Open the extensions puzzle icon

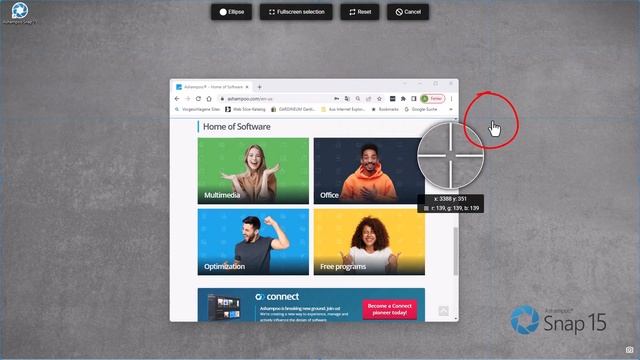pyautogui.click(x=403, y=99)
